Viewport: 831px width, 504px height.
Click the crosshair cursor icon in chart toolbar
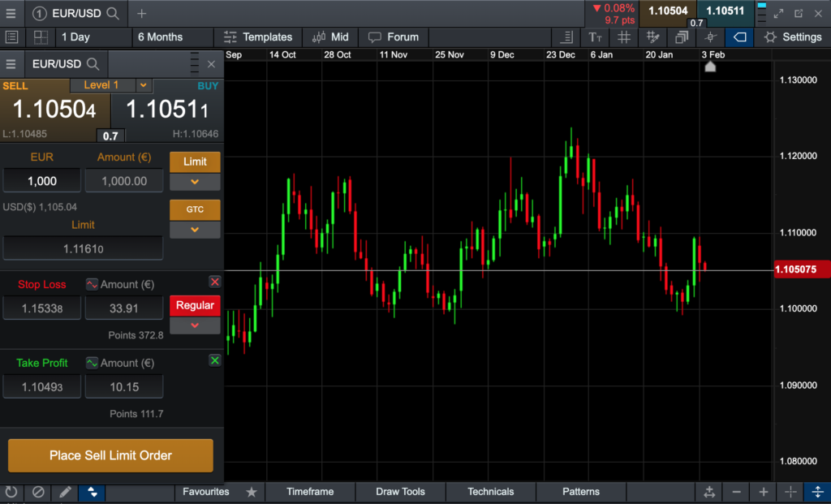(x=710, y=37)
